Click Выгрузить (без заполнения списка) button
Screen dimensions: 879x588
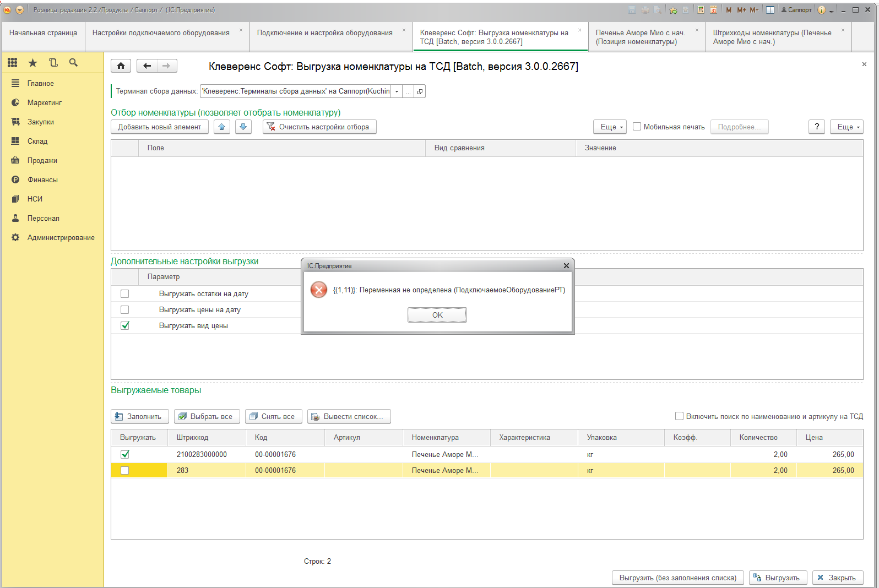pyautogui.click(x=678, y=578)
